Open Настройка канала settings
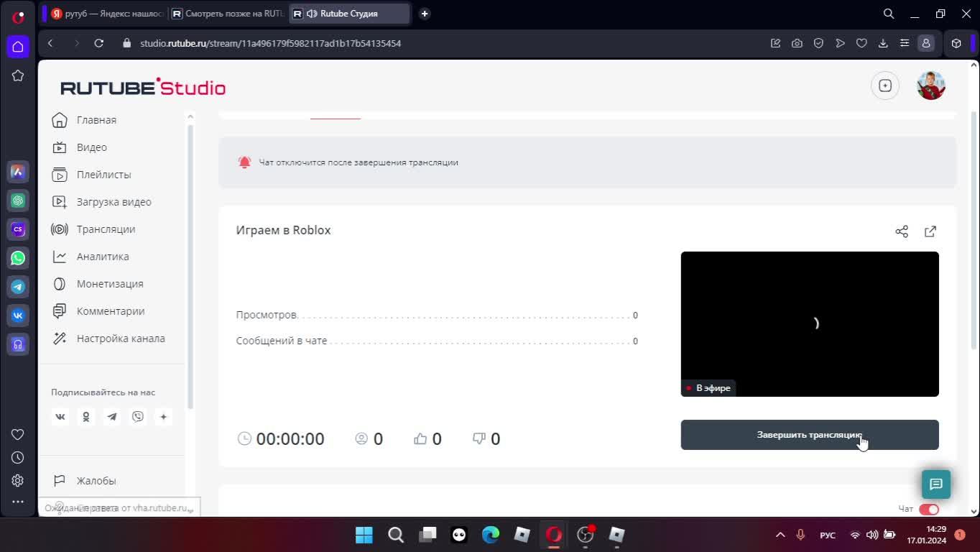This screenshot has height=552, width=980. (x=121, y=339)
